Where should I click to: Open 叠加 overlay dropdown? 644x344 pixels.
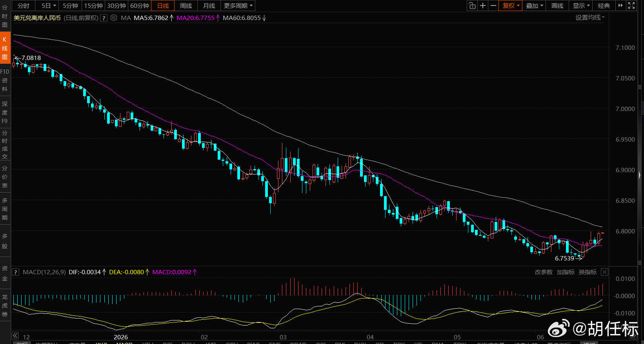(x=534, y=5)
